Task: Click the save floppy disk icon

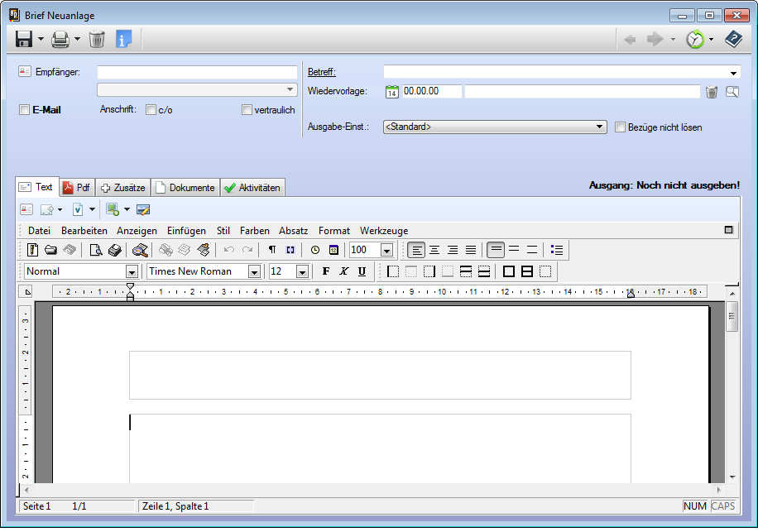Action: point(24,39)
